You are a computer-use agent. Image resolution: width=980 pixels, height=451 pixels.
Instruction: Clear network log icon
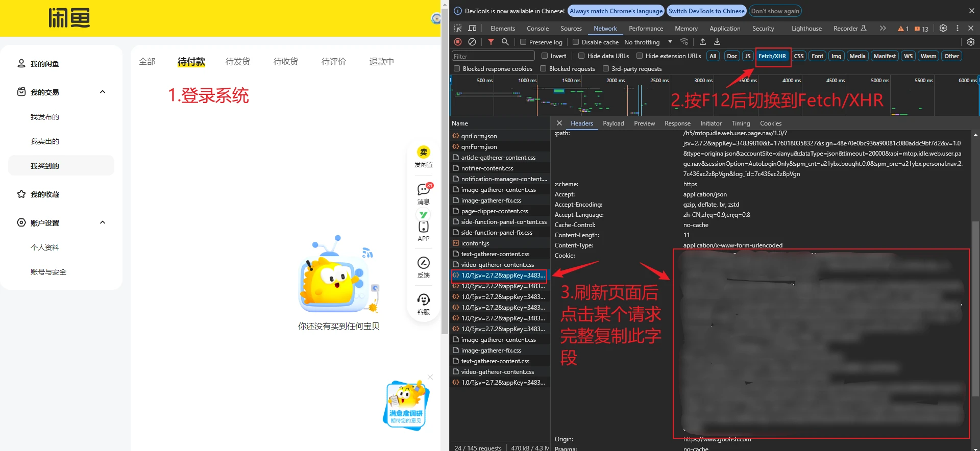(472, 42)
